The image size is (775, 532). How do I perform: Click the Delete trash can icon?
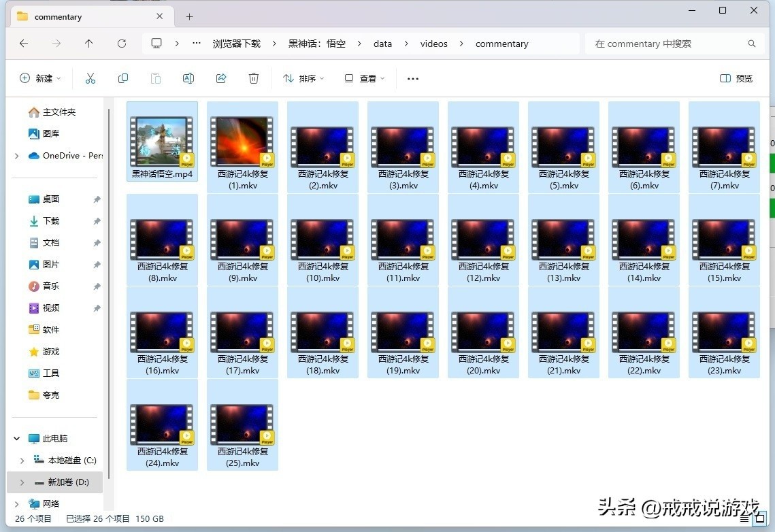click(x=254, y=78)
